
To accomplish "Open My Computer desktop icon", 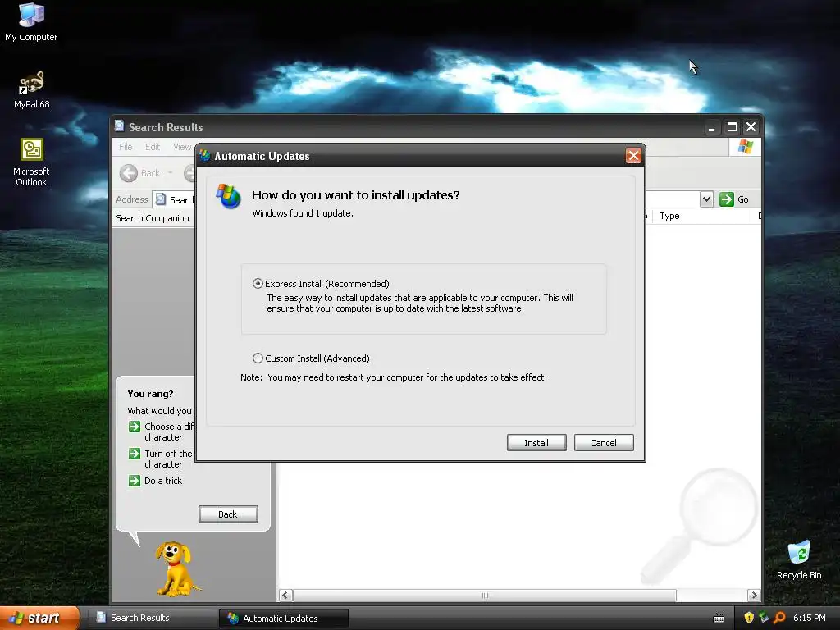I will [x=31, y=21].
